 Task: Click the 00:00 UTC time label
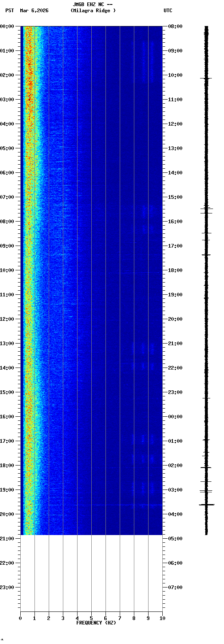point(175,417)
